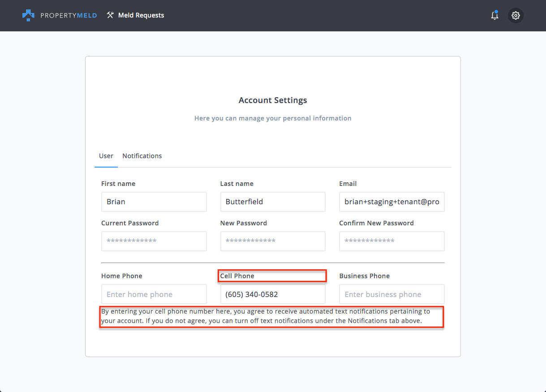Go to Meld Requests link

[141, 15]
